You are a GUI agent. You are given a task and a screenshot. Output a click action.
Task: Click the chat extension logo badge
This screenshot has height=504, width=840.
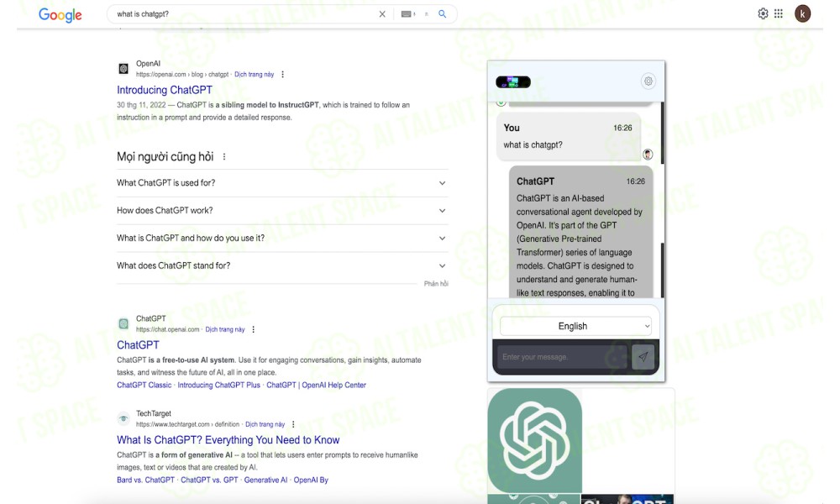tap(513, 82)
